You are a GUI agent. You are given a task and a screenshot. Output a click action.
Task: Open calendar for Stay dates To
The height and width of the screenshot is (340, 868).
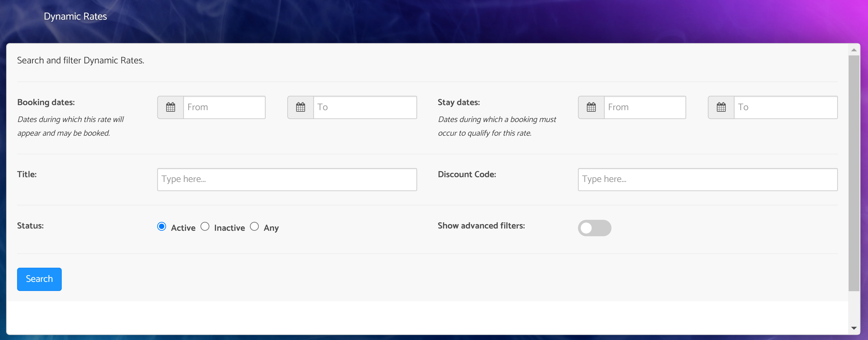pyautogui.click(x=721, y=107)
